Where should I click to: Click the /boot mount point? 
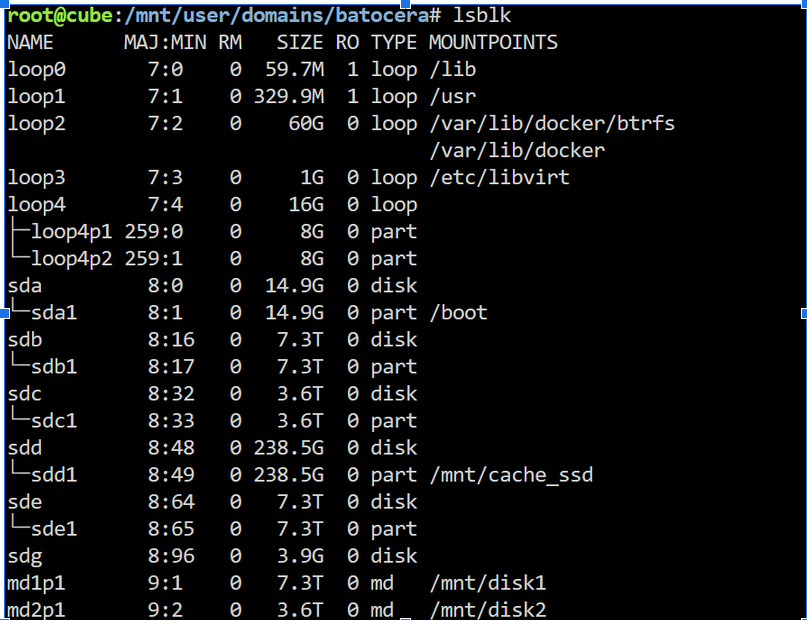[457, 313]
